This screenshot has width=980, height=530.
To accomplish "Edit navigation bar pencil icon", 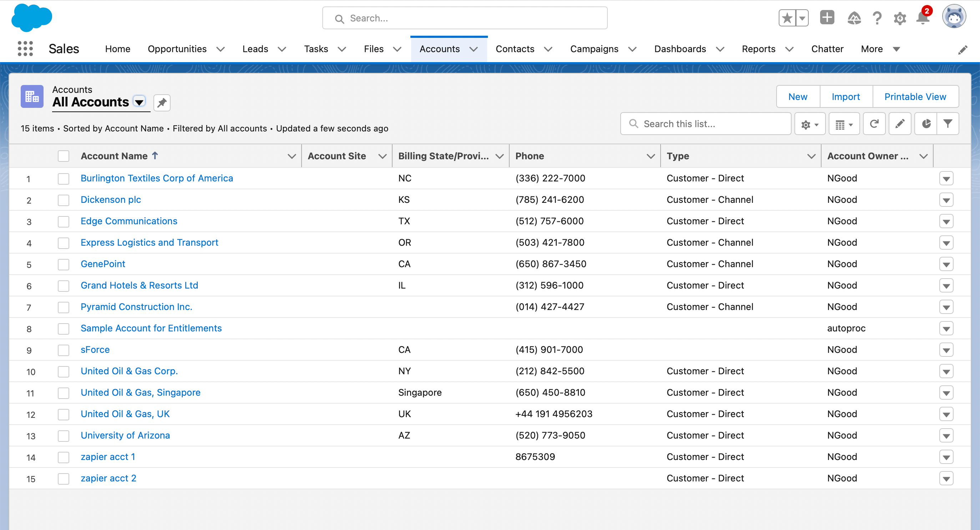I will click(x=963, y=50).
